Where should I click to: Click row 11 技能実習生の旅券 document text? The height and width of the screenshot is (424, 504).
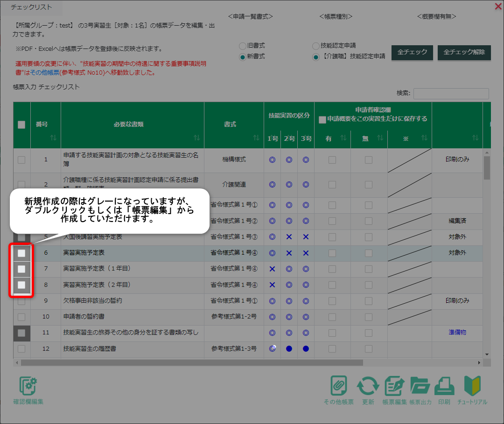131,333
